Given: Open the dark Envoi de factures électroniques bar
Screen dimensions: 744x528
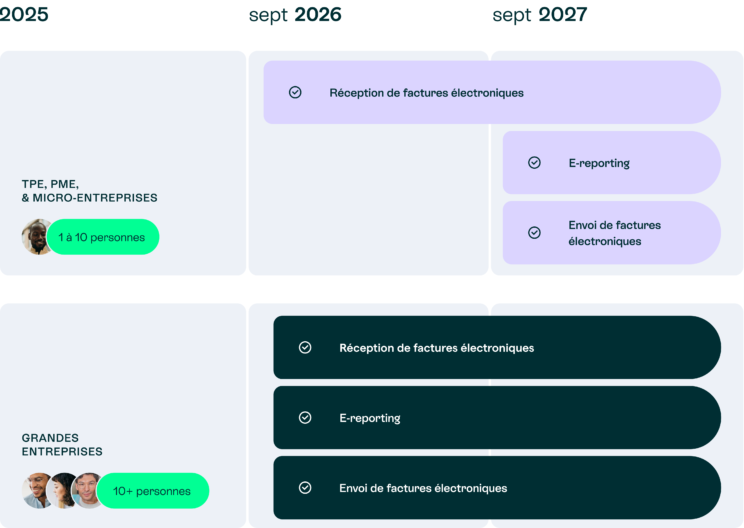Looking at the screenshot, I should click(x=497, y=488).
